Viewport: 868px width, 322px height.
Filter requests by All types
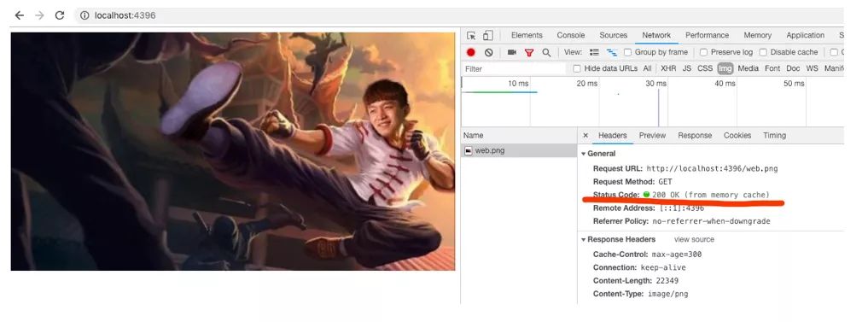[647, 68]
